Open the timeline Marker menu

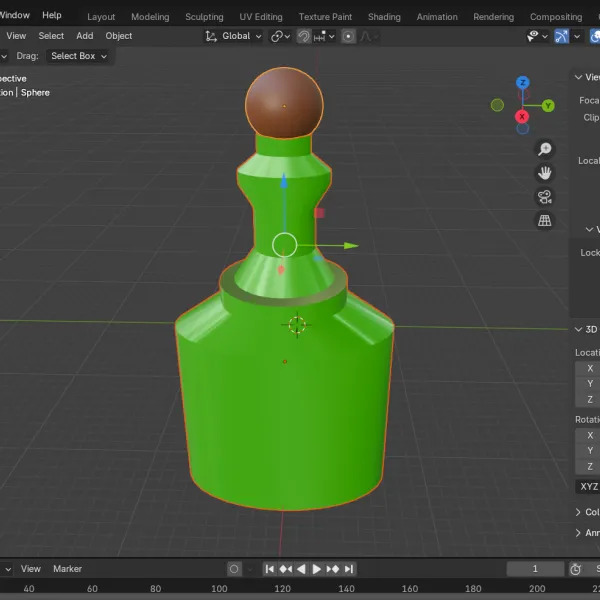67,569
